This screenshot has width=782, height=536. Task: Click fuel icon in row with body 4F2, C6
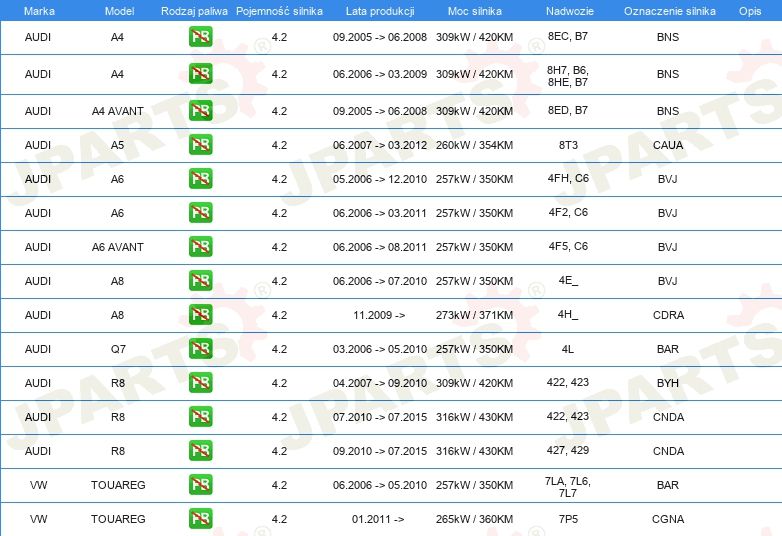click(x=200, y=212)
